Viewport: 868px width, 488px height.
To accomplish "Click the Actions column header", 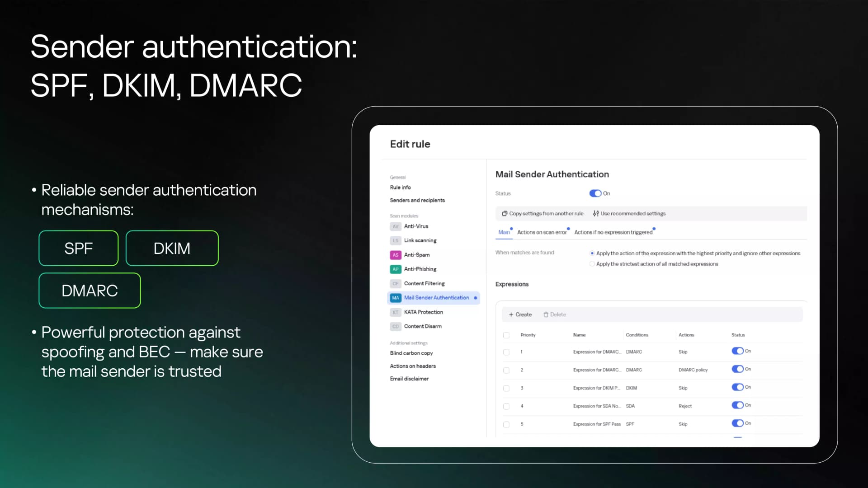I will [686, 335].
